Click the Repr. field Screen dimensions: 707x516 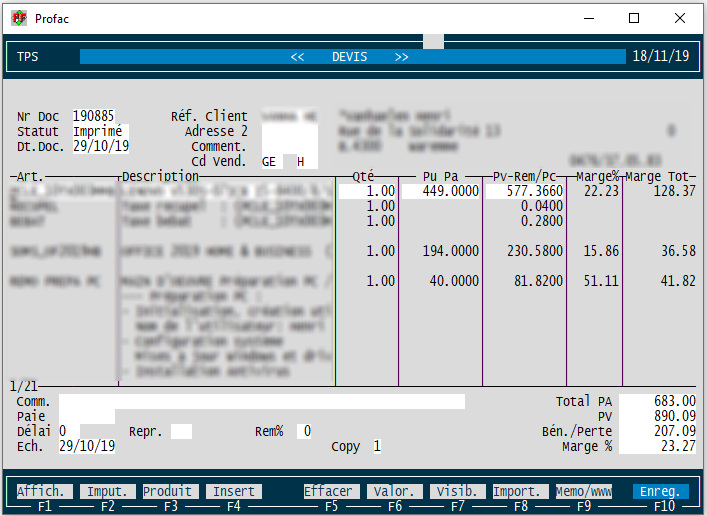181,431
